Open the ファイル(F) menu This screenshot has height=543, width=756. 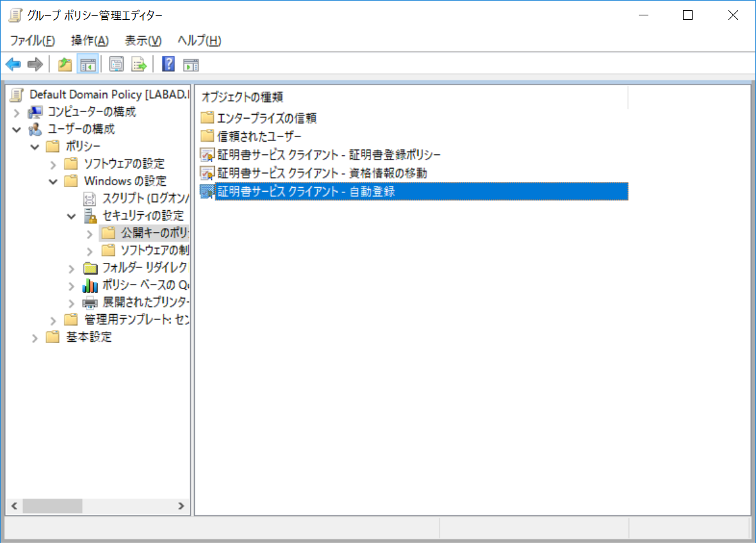click(x=32, y=40)
